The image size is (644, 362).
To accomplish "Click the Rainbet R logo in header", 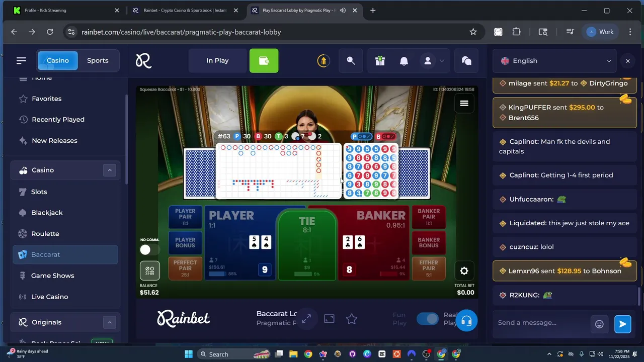I will [x=143, y=61].
